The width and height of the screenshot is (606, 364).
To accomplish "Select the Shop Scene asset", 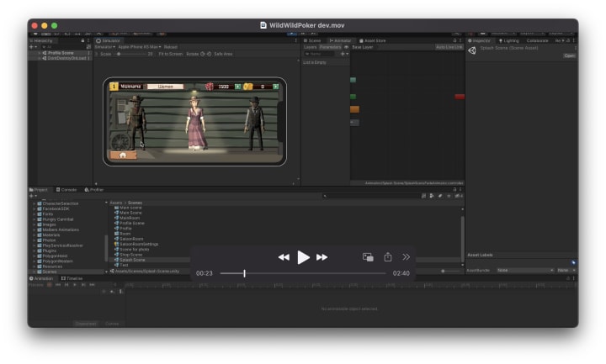I will 130,255.
